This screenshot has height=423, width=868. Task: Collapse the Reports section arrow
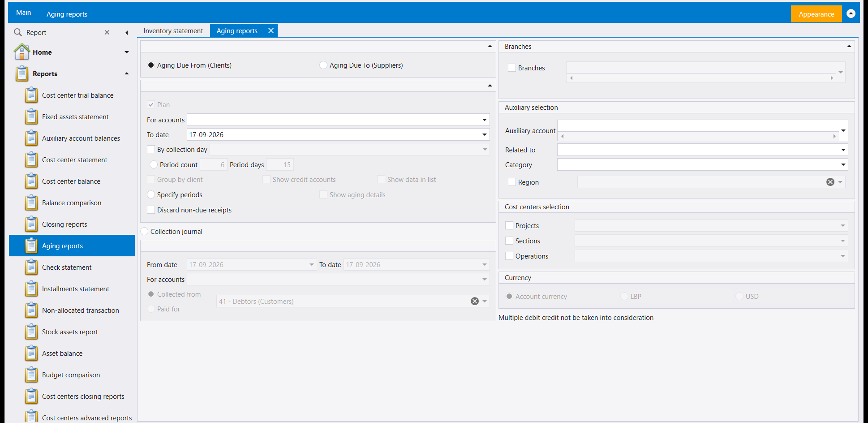coord(127,73)
